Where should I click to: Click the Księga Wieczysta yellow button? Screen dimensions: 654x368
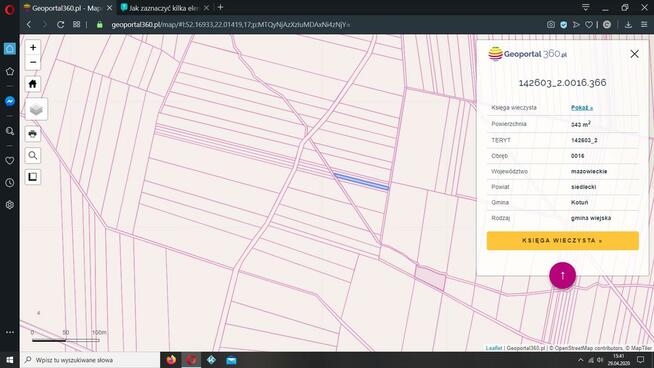click(562, 241)
